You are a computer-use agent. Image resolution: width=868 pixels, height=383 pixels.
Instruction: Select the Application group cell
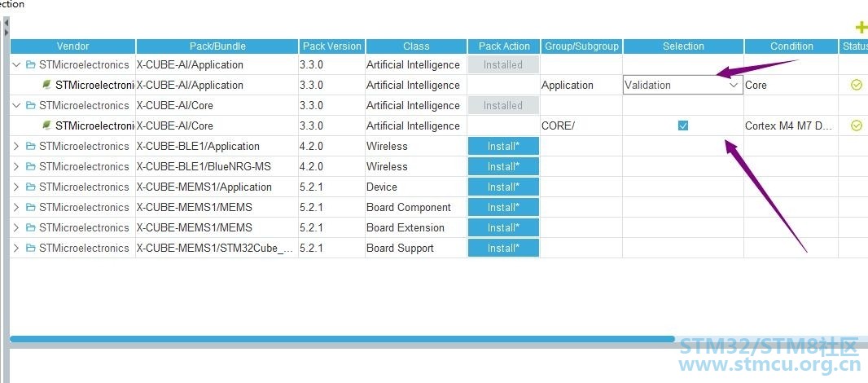click(x=581, y=85)
